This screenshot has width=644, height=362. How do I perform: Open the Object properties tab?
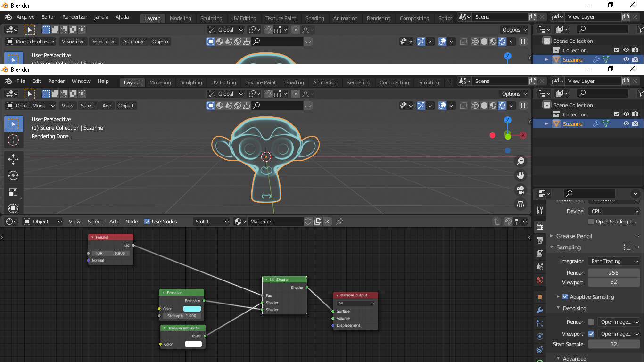pyautogui.click(x=540, y=297)
